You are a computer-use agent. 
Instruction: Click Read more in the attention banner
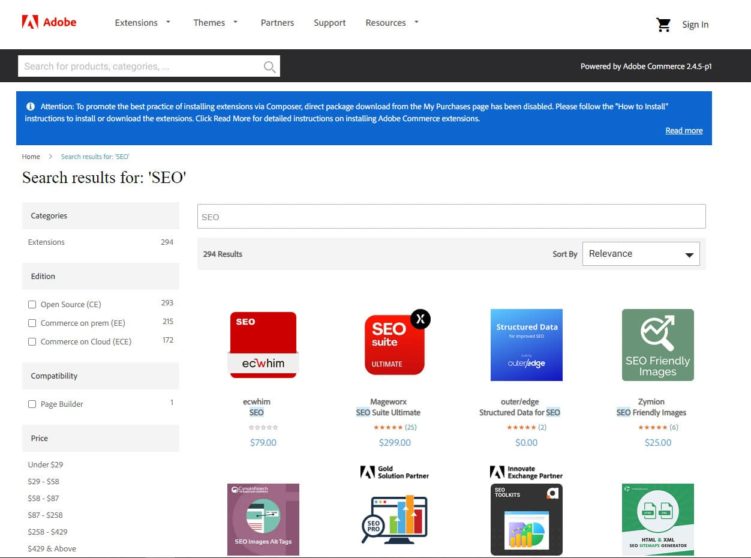(x=684, y=131)
